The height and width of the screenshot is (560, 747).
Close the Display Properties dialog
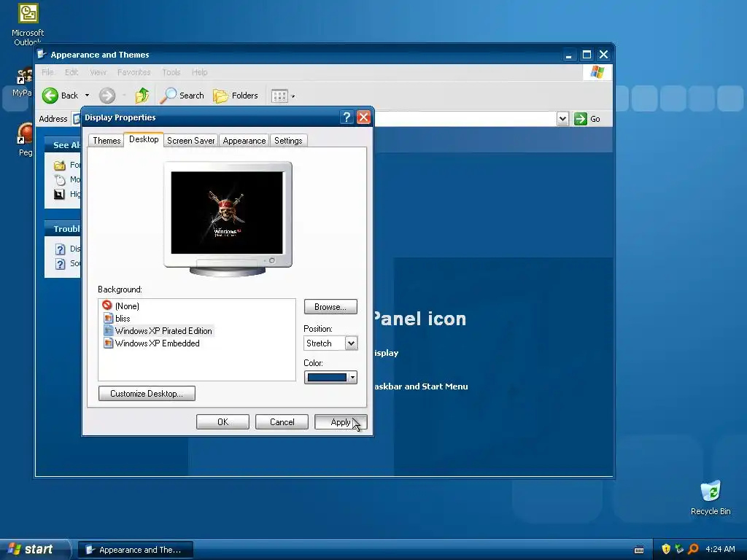click(363, 117)
